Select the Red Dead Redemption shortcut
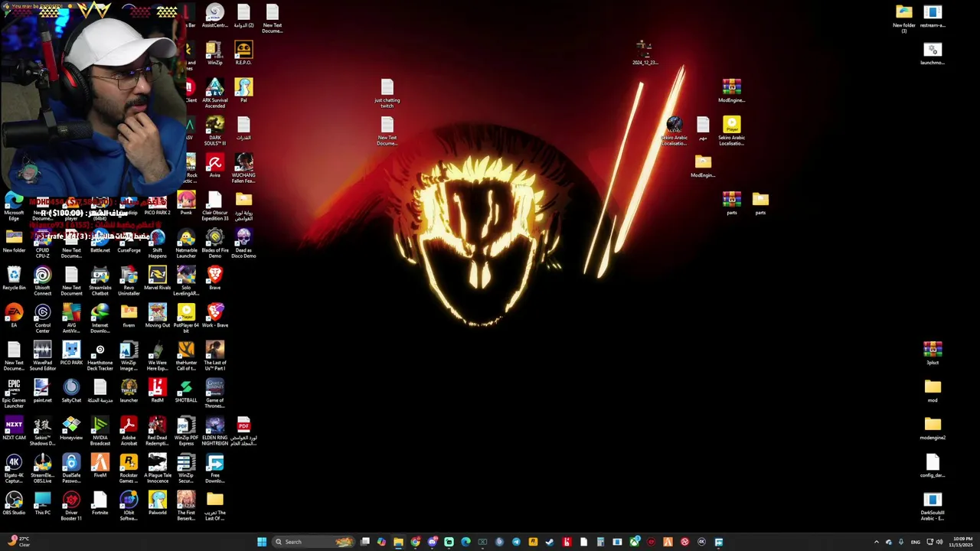 (x=157, y=431)
